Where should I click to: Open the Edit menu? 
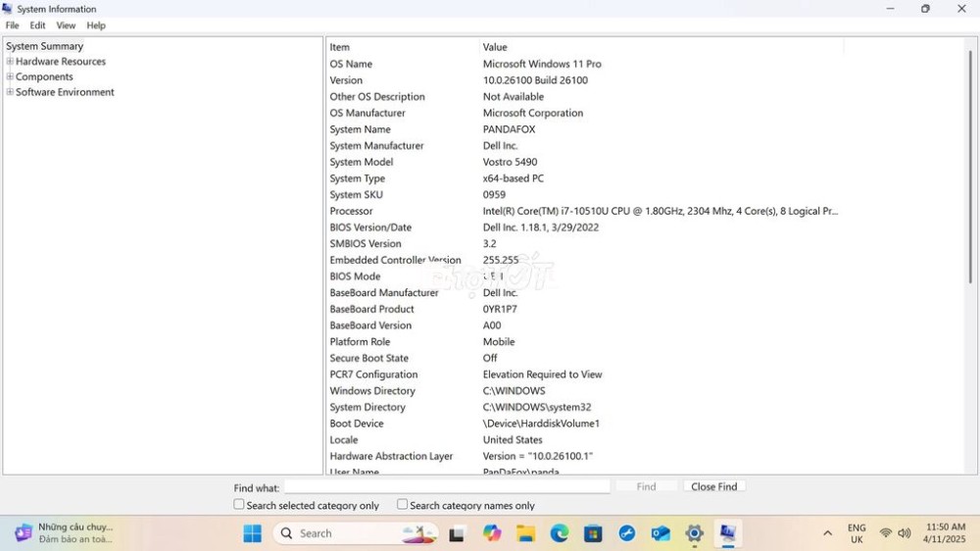point(37,25)
